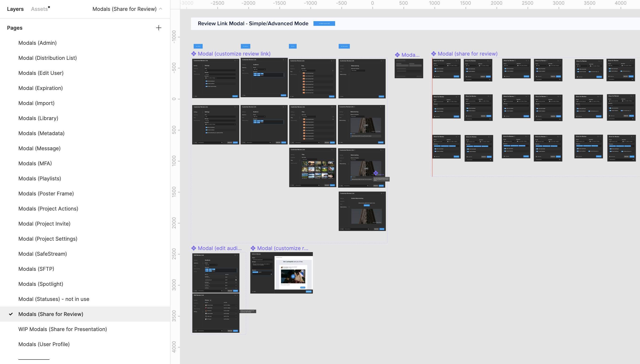This screenshot has height=364, width=640.
Task: Switch to the Layers tab
Action: (x=15, y=9)
